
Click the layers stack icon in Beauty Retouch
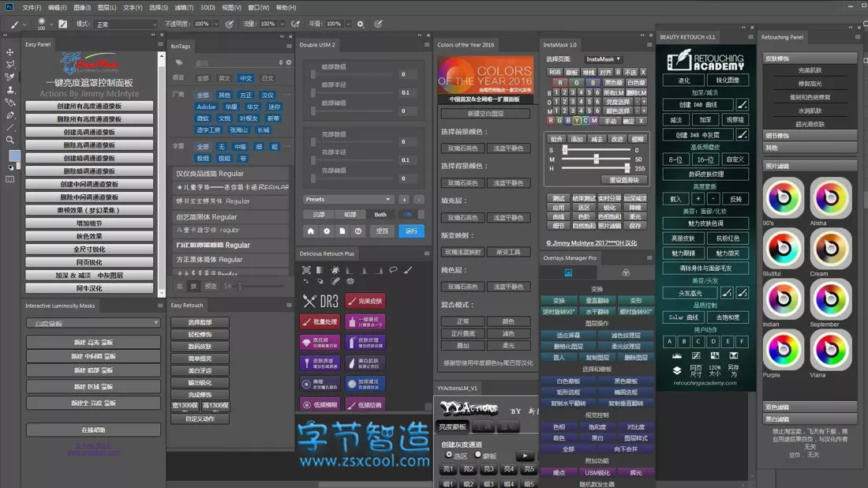(x=676, y=370)
